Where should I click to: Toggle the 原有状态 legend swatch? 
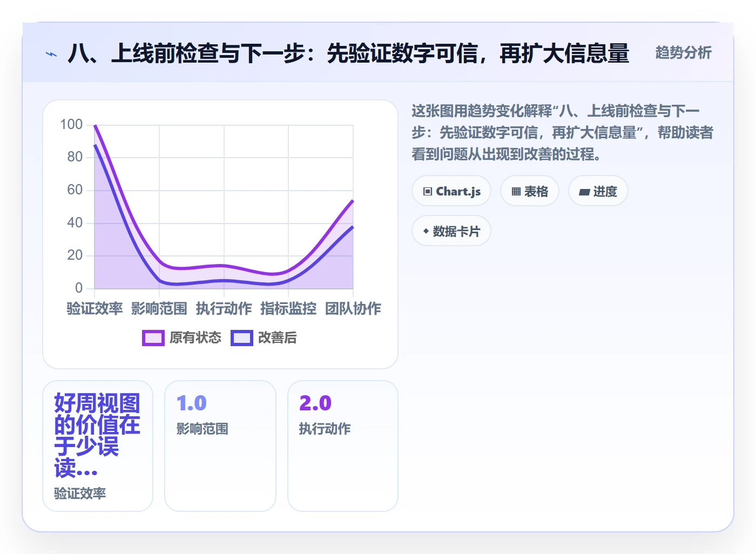pos(153,338)
